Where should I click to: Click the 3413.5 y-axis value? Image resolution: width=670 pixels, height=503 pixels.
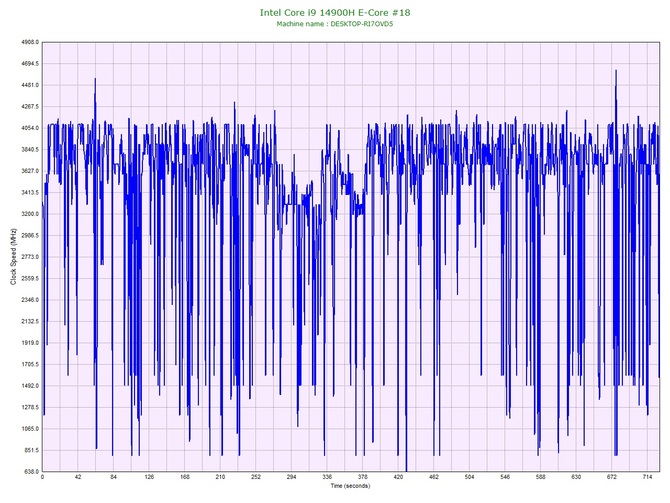click(x=30, y=192)
